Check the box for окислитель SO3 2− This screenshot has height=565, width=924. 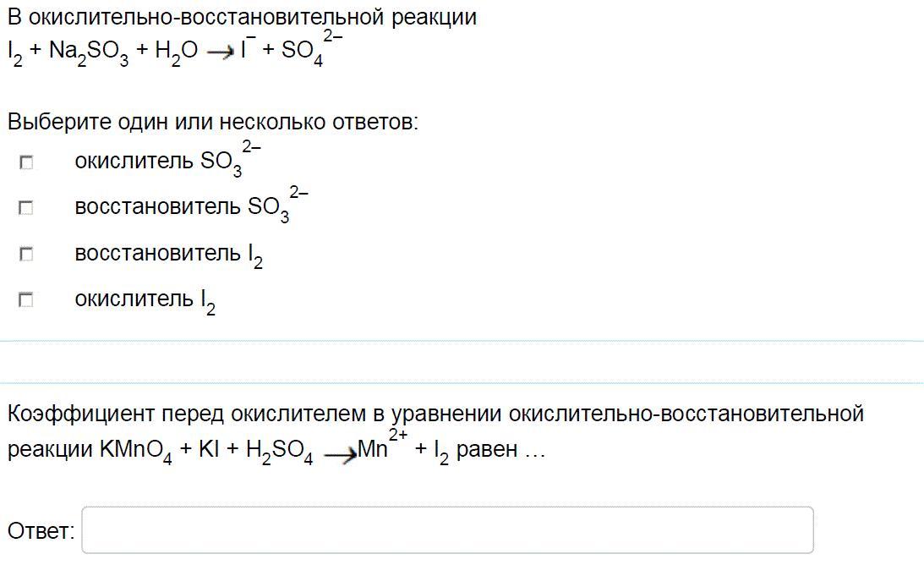click(x=26, y=162)
